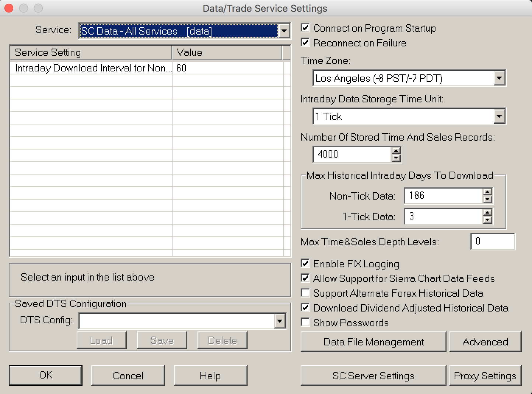This screenshot has height=394, width=532.
Task: Click Max Time&Sales Depth Levels field
Action: 493,242
